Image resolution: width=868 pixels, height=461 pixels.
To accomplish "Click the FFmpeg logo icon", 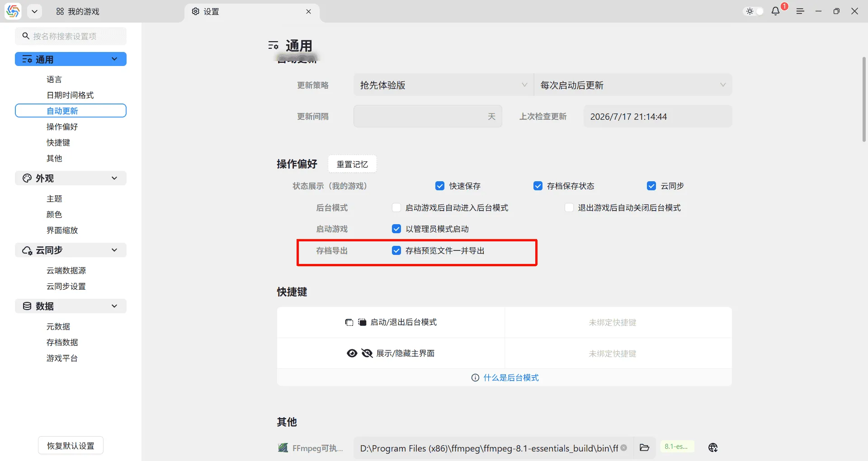I will point(283,448).
